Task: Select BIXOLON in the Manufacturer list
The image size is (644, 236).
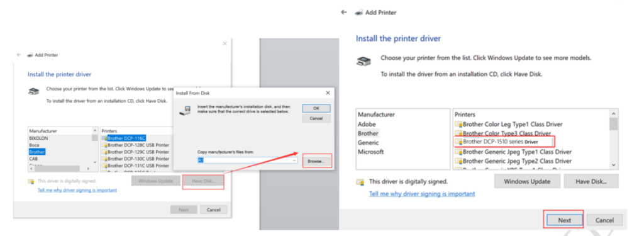Action: pos(38,138)
